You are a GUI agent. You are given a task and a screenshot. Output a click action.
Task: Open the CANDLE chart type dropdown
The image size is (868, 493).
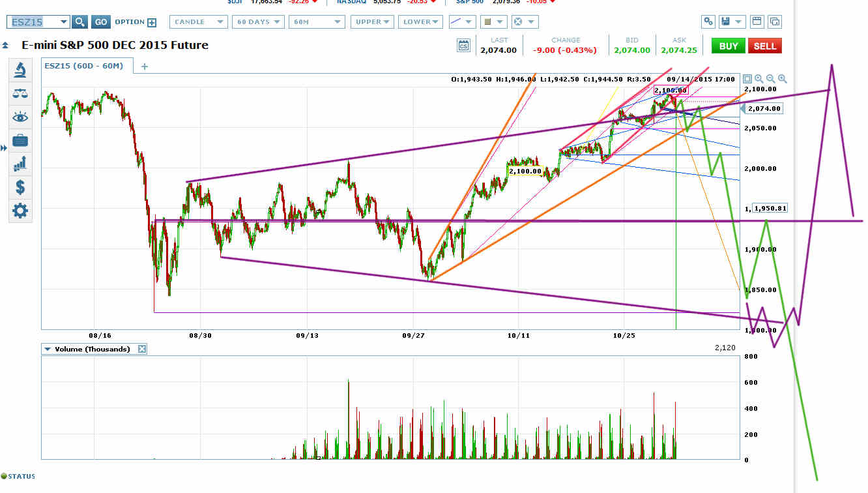[x=199, y=22]
